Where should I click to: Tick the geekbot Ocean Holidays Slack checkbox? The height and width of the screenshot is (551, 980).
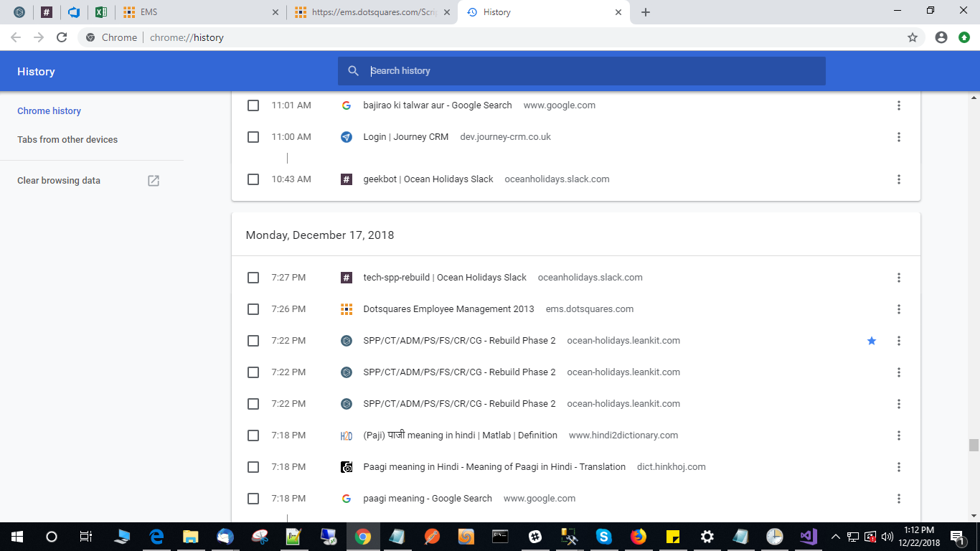(253, 179)
